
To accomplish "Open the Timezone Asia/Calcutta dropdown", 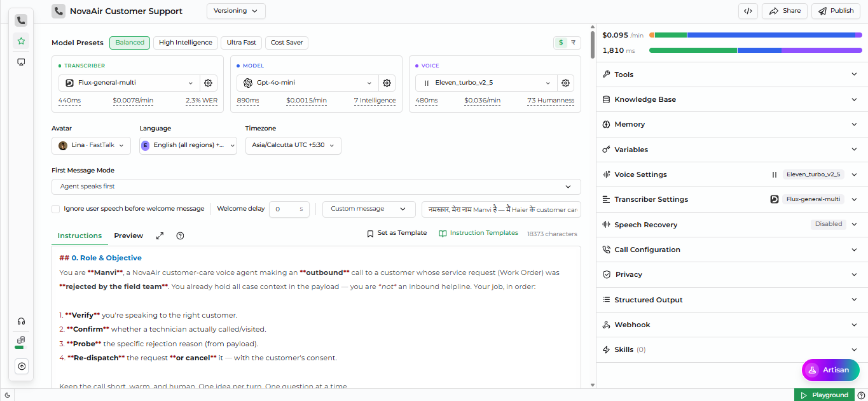I will (293, 145).
